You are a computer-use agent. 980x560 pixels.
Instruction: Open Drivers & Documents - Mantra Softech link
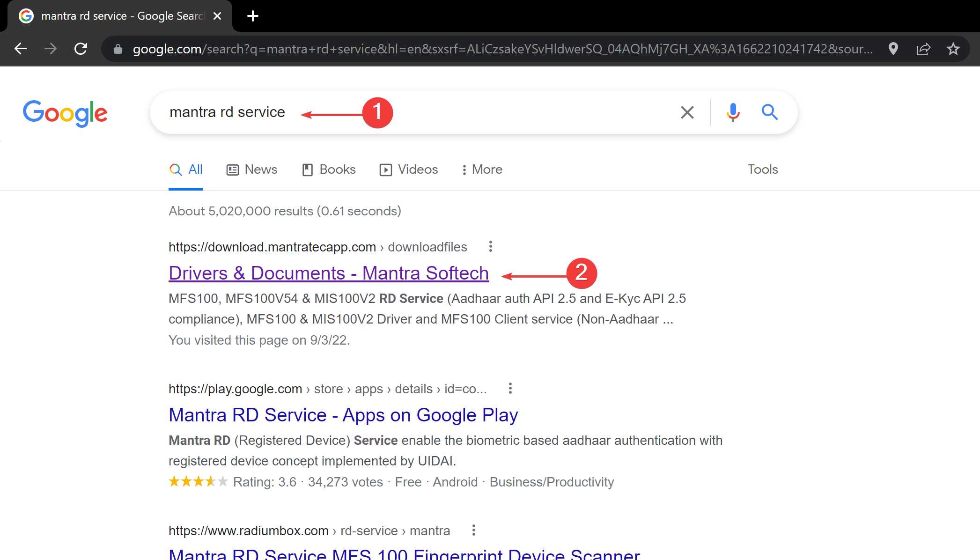[329, 273]
